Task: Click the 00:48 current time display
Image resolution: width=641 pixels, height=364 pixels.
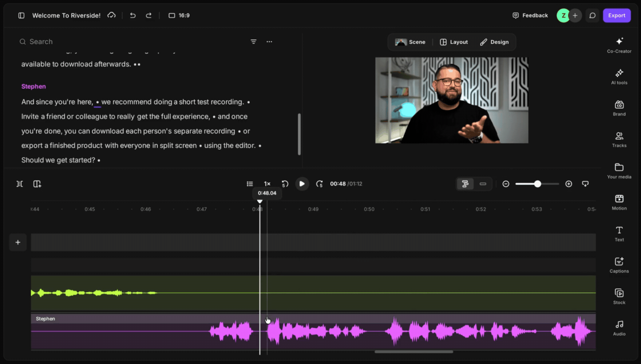Action: click(338, 184)
